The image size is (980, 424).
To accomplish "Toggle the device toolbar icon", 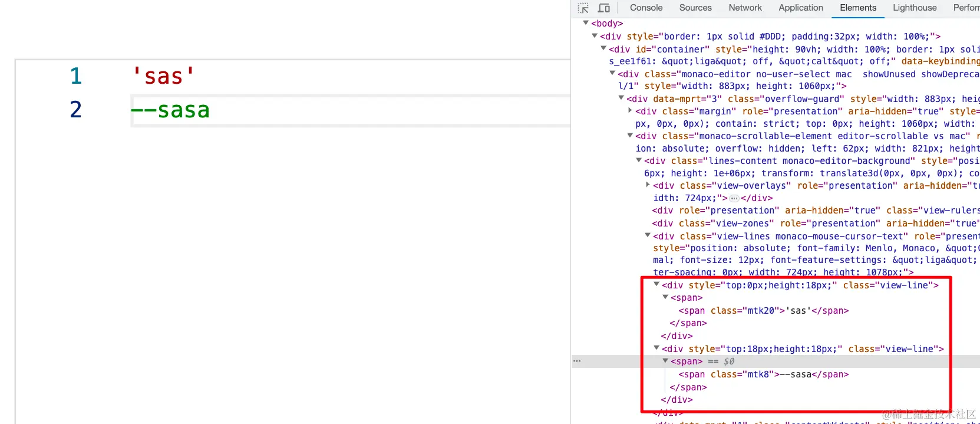I will click(604, 8).
